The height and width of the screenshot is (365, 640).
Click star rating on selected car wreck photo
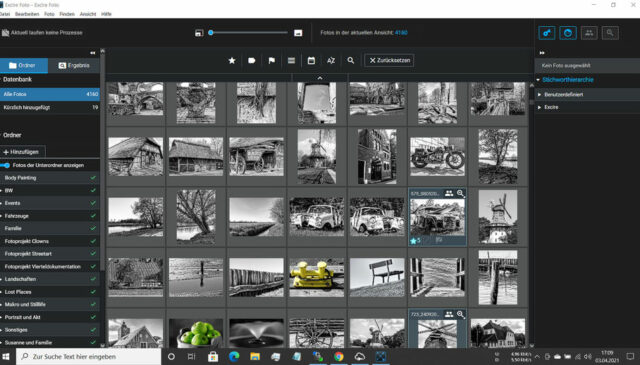tap(415, 240)
